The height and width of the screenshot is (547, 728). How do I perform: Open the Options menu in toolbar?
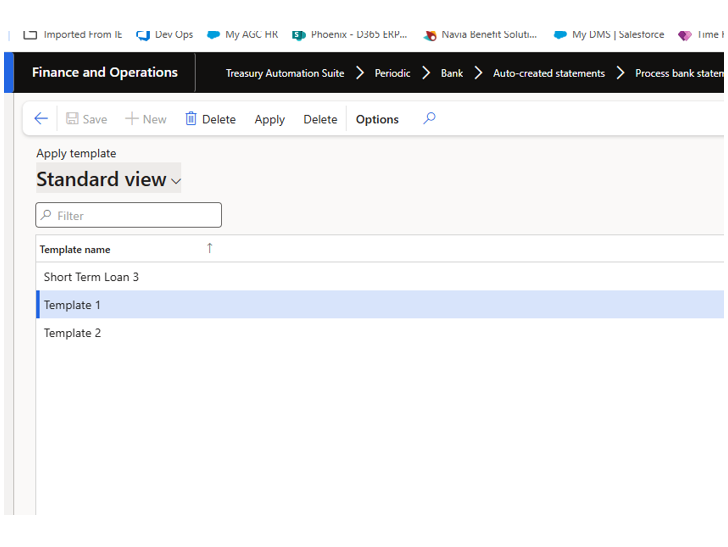pyautogui.click(x=377, y=119)
